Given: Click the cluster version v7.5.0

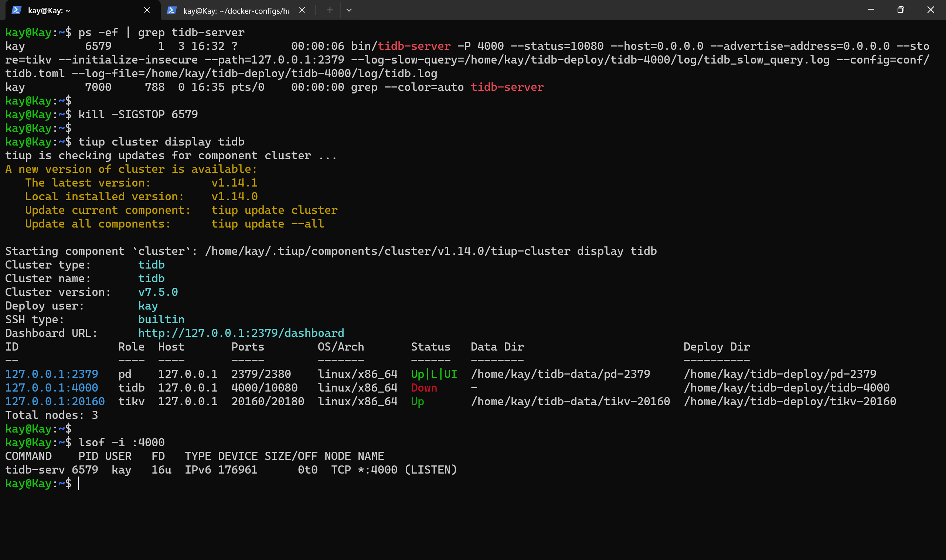Looking at the screenshot, I should pyautogui.click(x=158, y=292).
